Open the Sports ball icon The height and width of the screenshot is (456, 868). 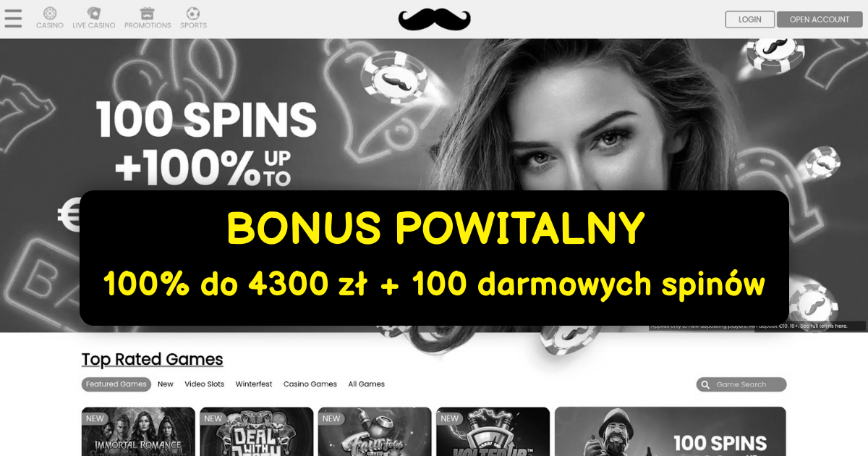tap(193, 13)
